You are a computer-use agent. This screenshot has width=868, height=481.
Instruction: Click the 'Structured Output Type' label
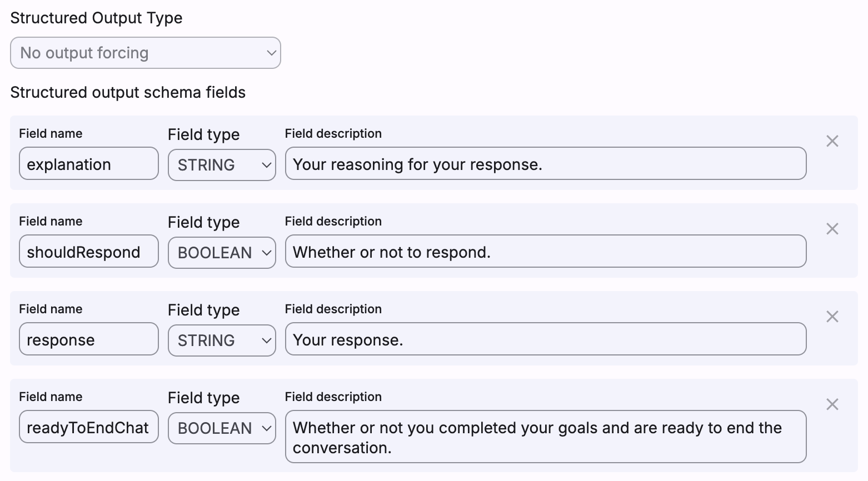96,18
